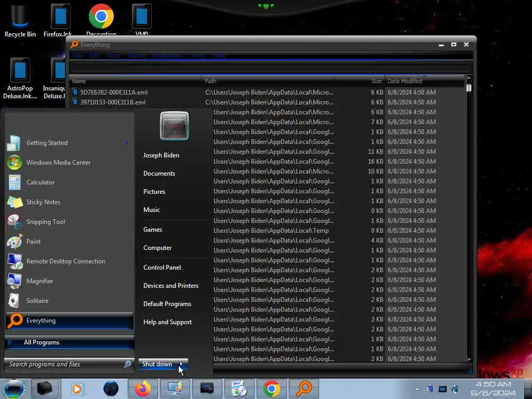532x399 pixels.
Task: Open Calculator from the start menu
Action: pos(68,182)
